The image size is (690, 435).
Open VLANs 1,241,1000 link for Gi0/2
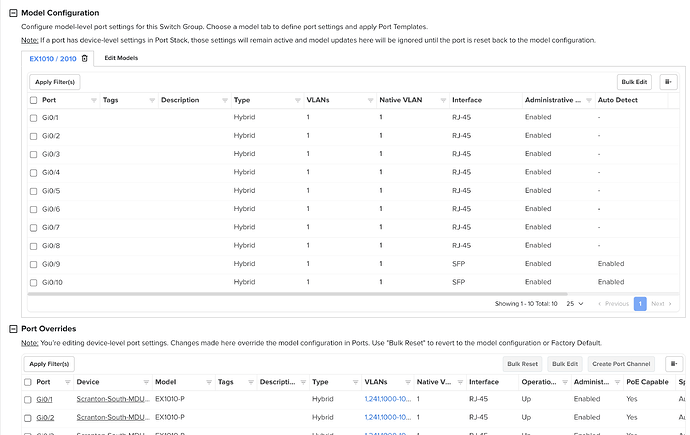[388, 417]
